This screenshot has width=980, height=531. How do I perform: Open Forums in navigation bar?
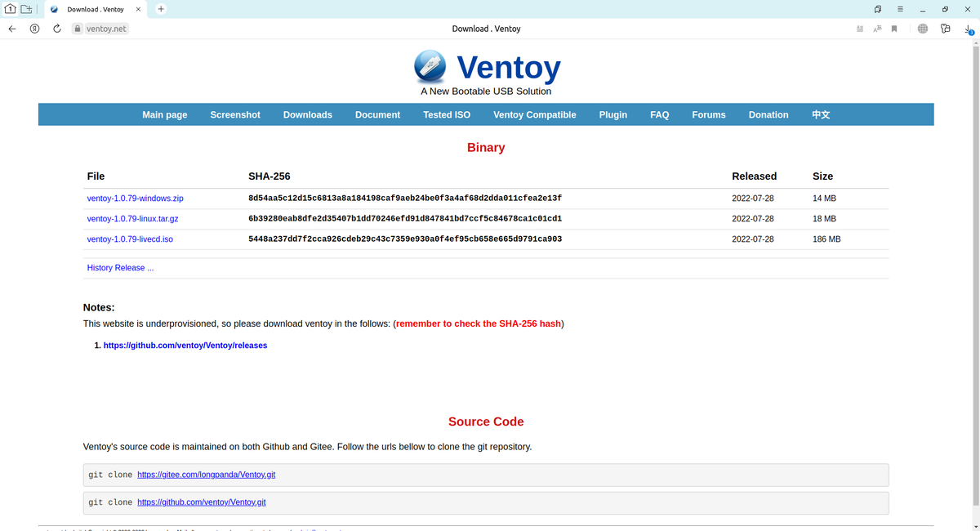709,115
